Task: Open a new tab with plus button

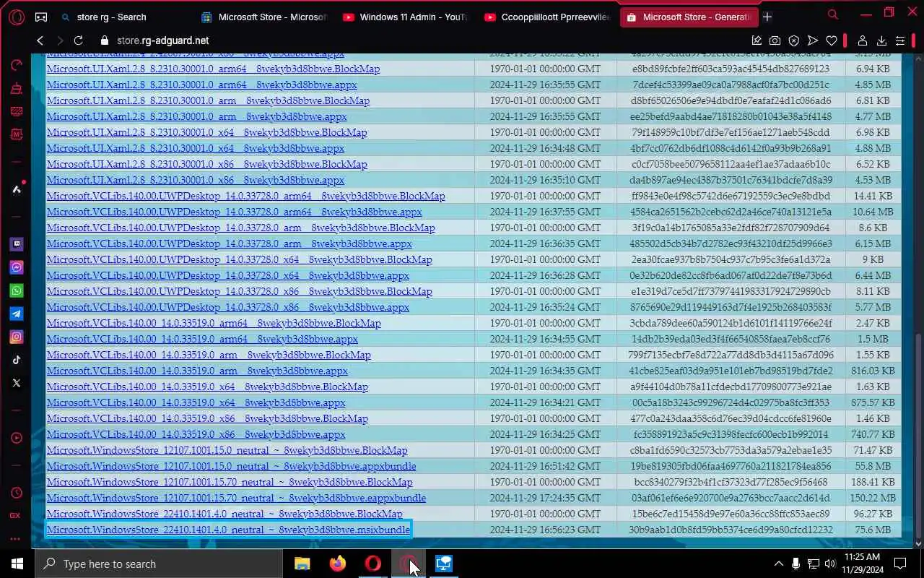Action: point(767,17)
